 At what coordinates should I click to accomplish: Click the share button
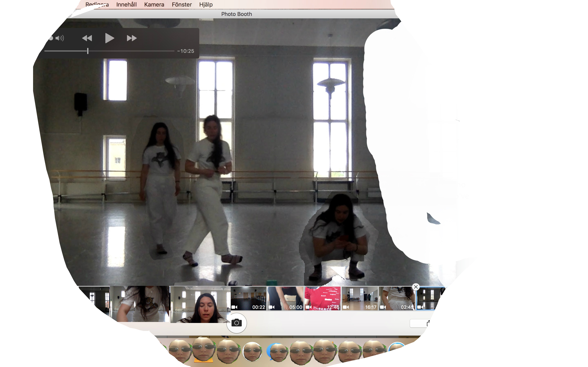[x=428, y=323]
